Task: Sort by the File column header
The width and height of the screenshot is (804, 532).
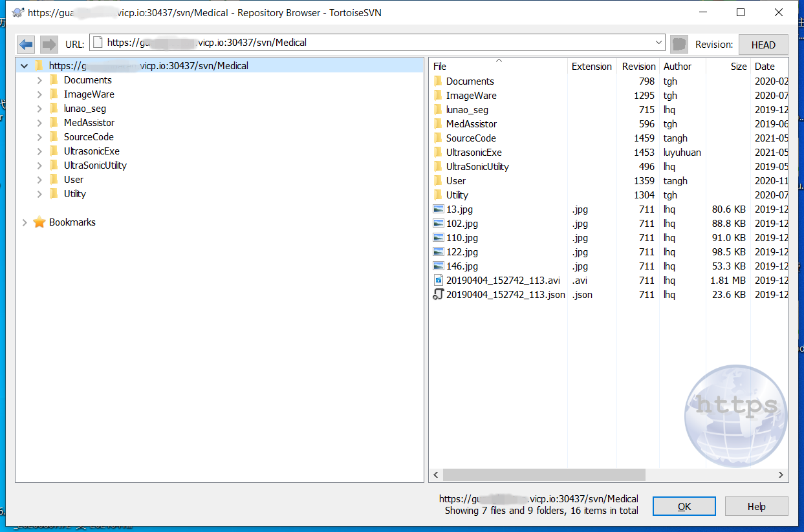Action: [x=498, y=66]
